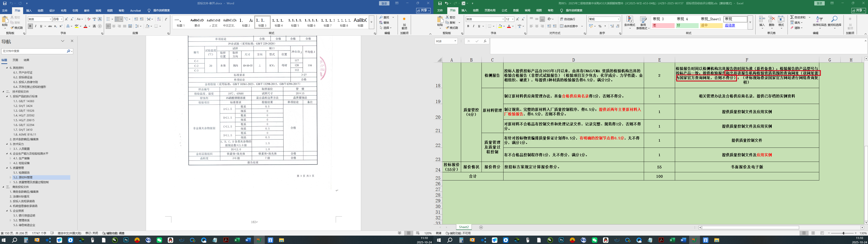Click the Excel zoom slider in status bar
Viewport: 868px width, 244px height.
coord(843,233)
